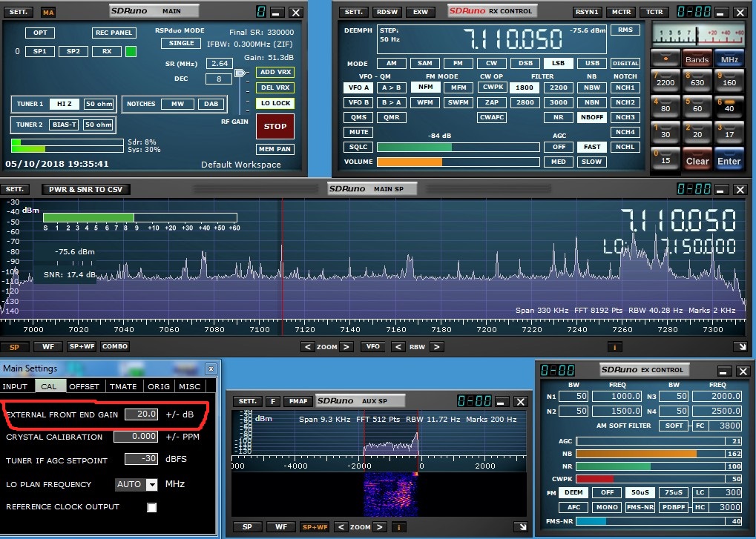Click zoom out arrow in Aux SP
The image size is (756, 539).
(341, 527)
